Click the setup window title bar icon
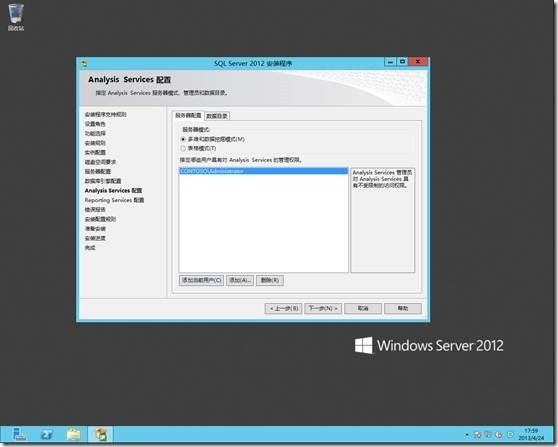 [84, 64]
